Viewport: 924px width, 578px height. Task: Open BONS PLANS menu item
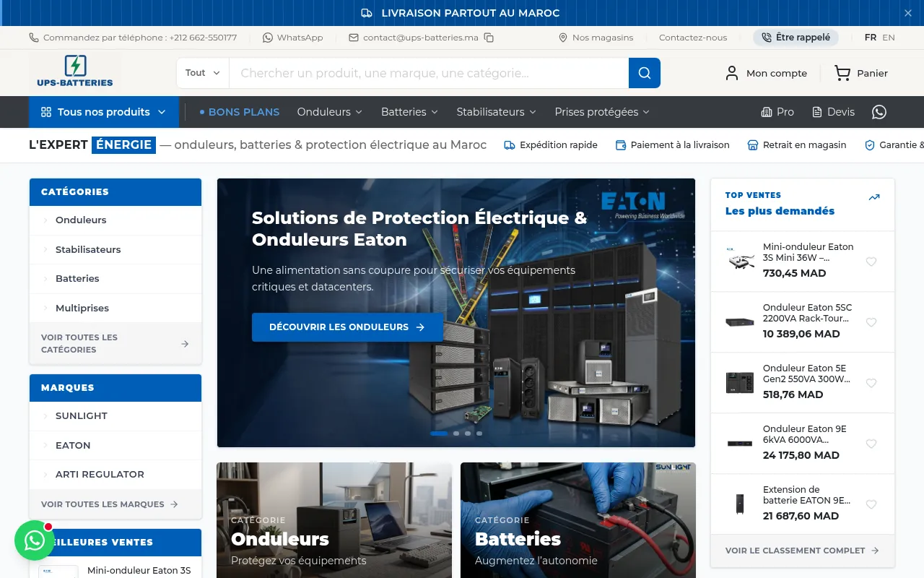[240, 112]
